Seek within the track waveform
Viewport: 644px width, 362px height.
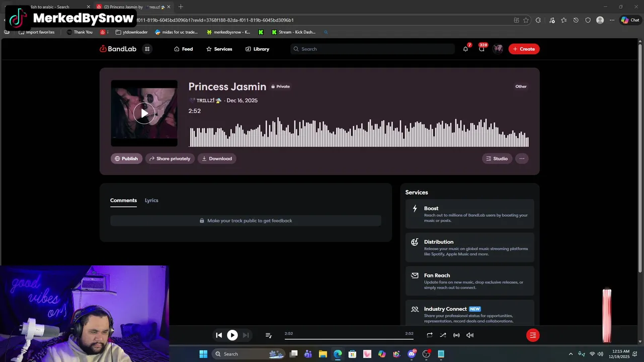pyautogui.click(x=359, y=132)
